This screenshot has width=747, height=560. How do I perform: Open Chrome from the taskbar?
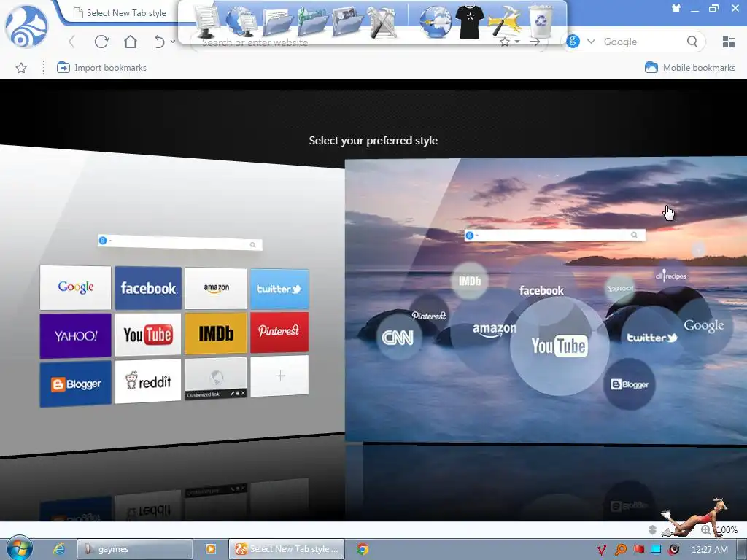[x=363, y=549]
